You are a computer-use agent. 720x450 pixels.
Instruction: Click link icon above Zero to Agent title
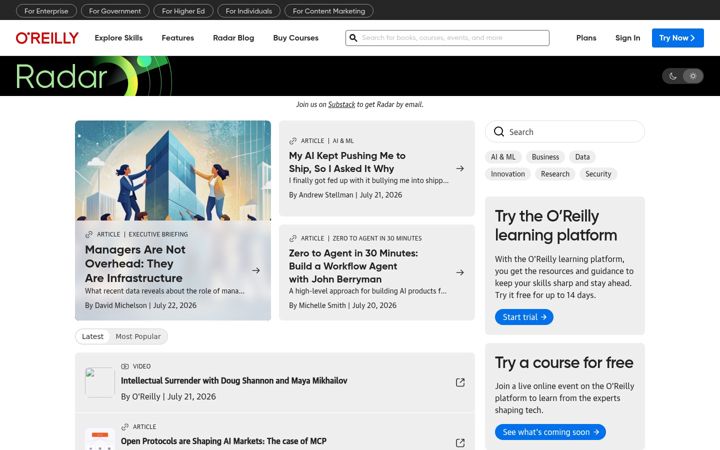pyautogui.click(x=292, y=238)
